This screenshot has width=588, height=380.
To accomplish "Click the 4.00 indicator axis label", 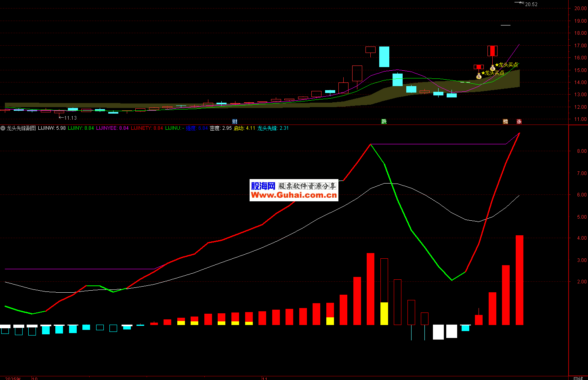I will click(x=582, y=239).
